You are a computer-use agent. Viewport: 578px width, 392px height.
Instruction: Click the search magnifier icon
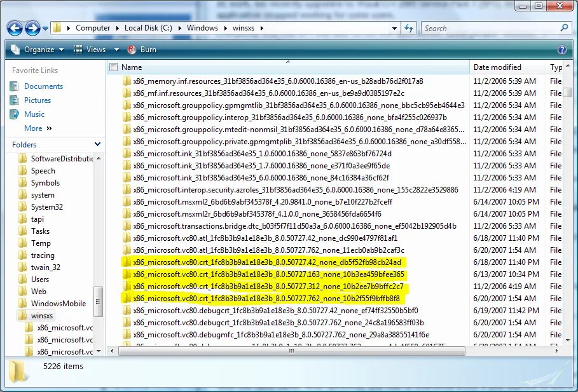pos(564,28)
